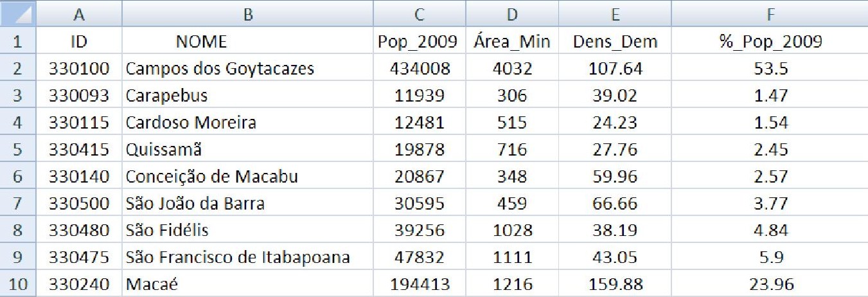Select São Francisco de Itabapoana cell
Viewport: 868px width, 297px height.
(x=247, y=257)
